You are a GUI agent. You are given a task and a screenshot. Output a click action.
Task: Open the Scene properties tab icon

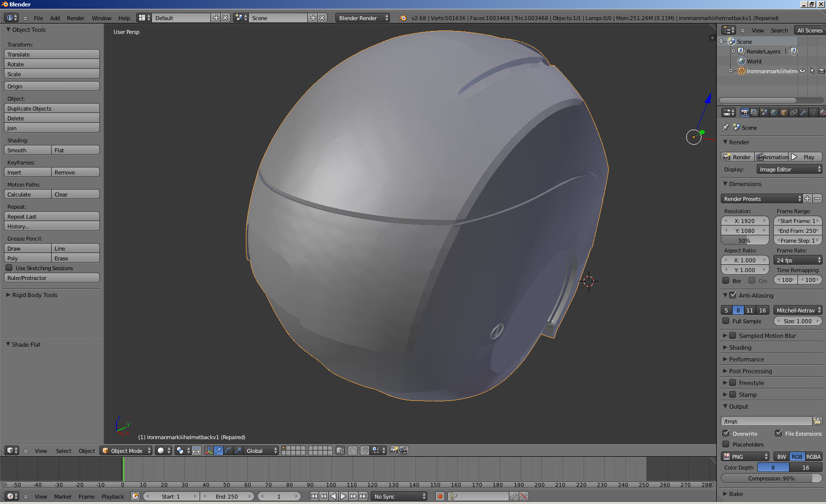coord(764,112)
